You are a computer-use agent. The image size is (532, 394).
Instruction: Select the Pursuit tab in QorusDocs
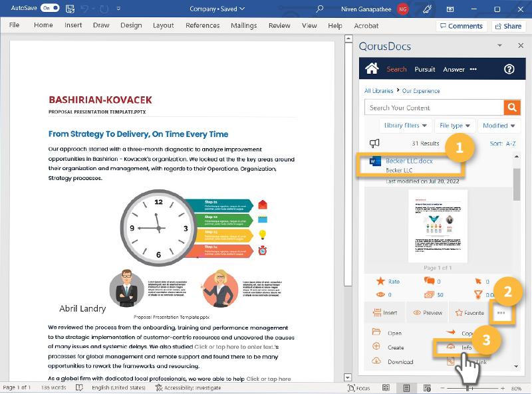tap(424, 69)
